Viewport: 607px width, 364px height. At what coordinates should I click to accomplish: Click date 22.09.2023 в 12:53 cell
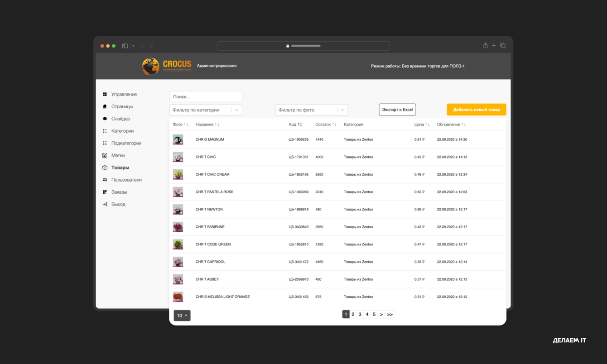point(452,192)
